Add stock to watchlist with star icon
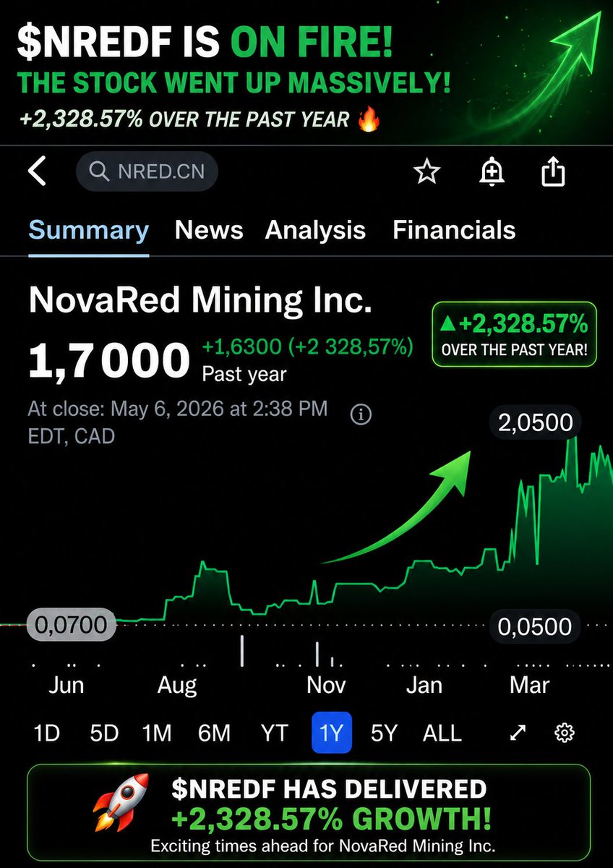613x868 pixels. tap(426, 171)
